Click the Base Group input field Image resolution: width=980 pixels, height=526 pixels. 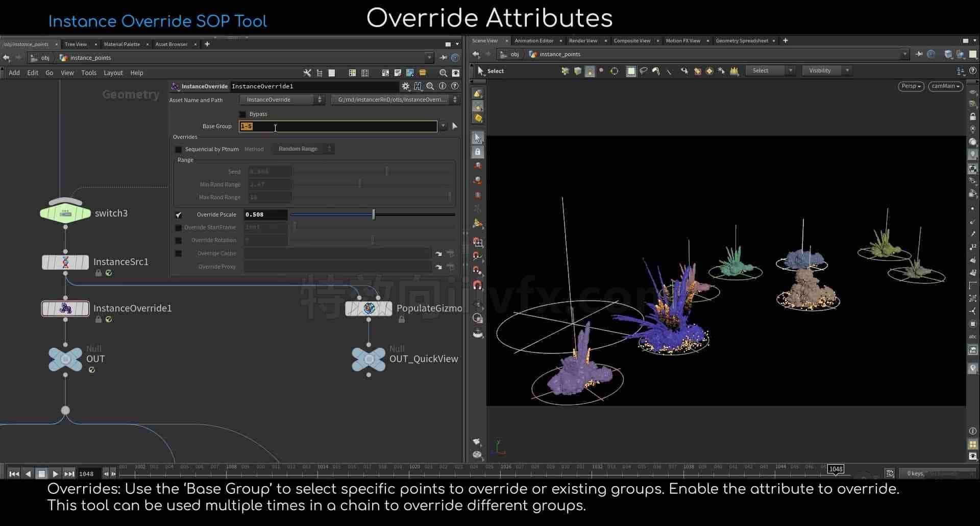(x=338, y=126)
